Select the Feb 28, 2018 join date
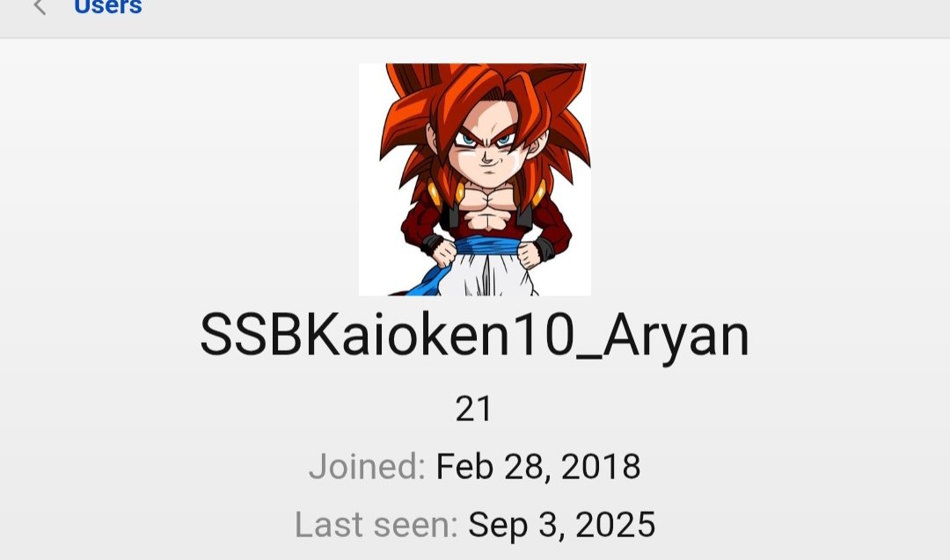This screenshot has height=560, width=950. coord(538,467)
